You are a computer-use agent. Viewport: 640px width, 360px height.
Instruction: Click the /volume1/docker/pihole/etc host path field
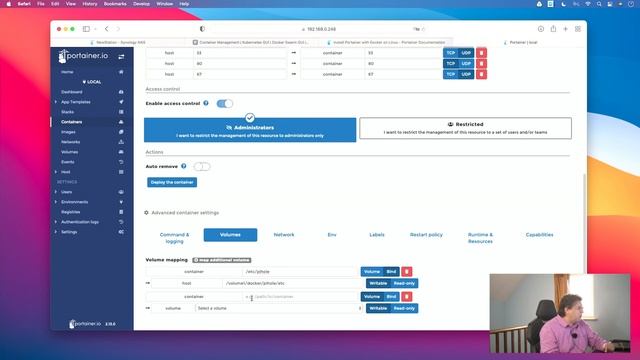(293, 283)
